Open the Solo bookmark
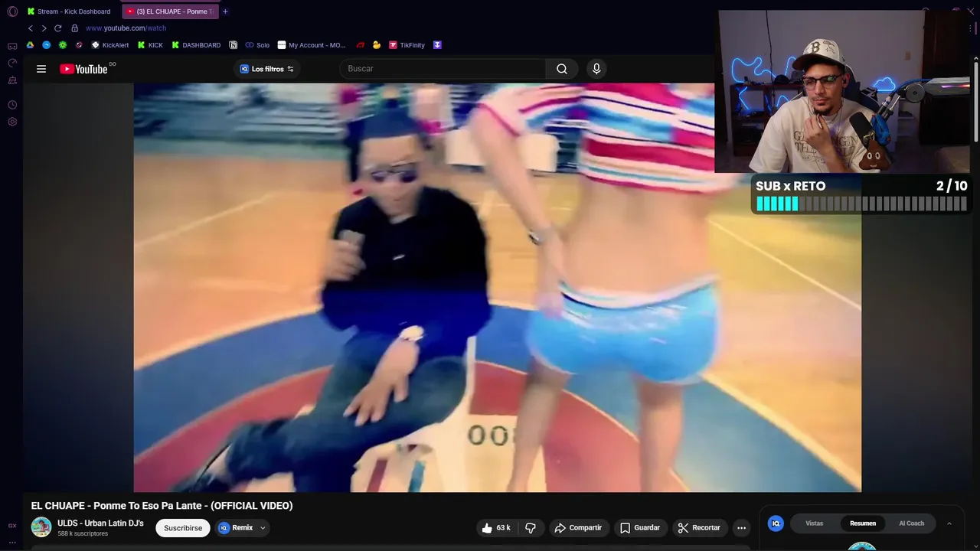This screenshot has height=551, width=980. (x=257, y=45)
